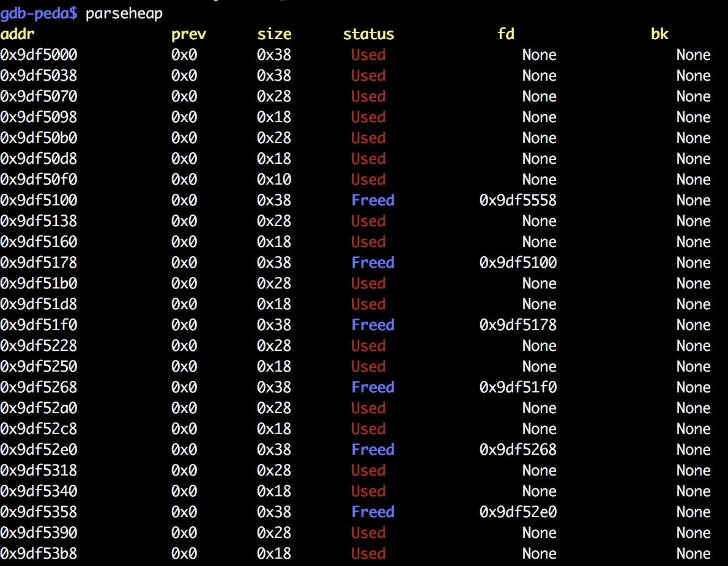The width and height of the screenshot is (728, 566).
Task: Click address 0x9df5178
Action: [39, 263]
